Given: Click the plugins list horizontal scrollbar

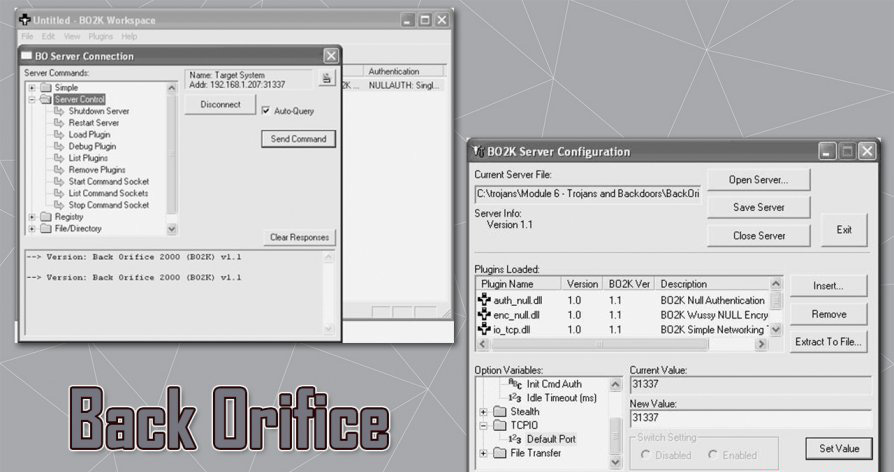Looking at the screenshot, I should [x=622, y=344].
